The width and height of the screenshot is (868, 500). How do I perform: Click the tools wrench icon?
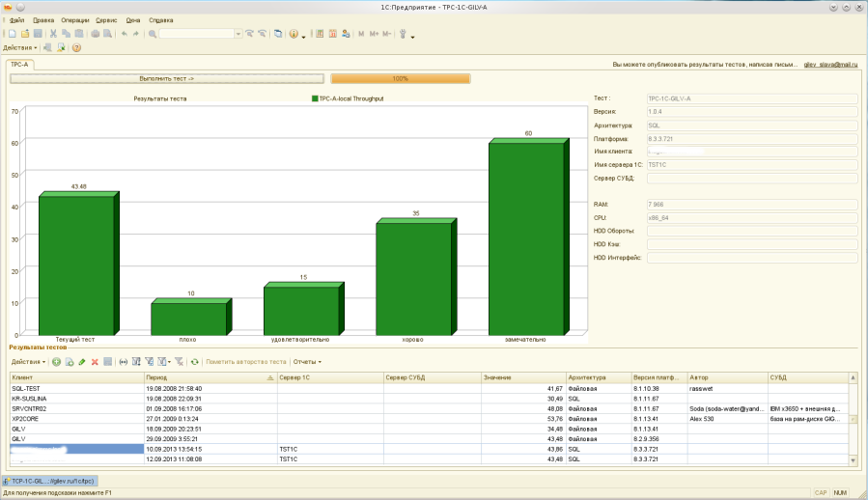[x=403, y=34]
